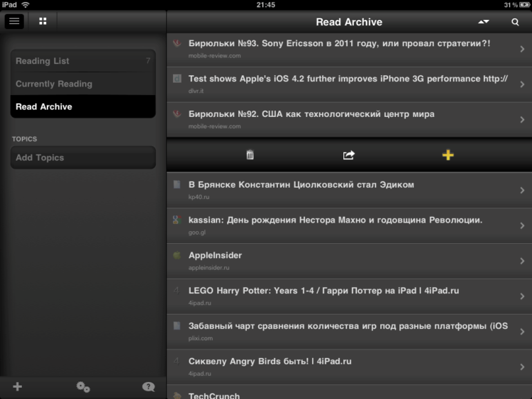This screenshot has height=399, width=532.
Task: Click the mobile-review.com source under Бирюльки №93
Action: 214,55
